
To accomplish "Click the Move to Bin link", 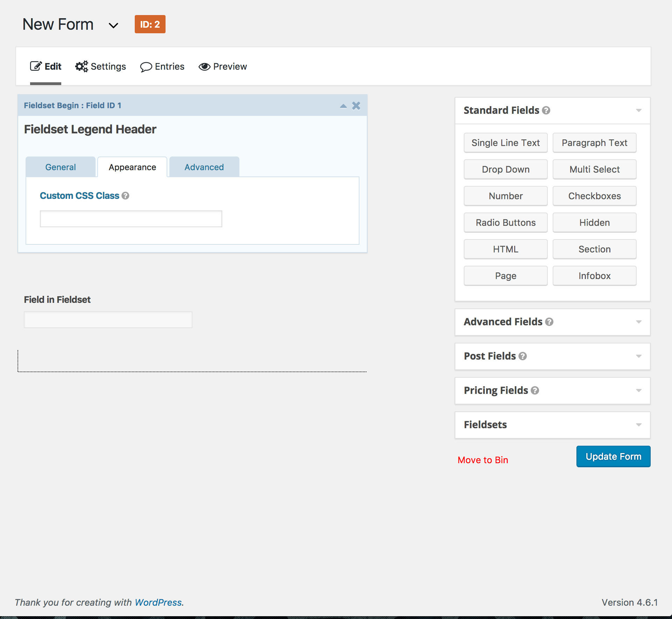I will [483, 460].
